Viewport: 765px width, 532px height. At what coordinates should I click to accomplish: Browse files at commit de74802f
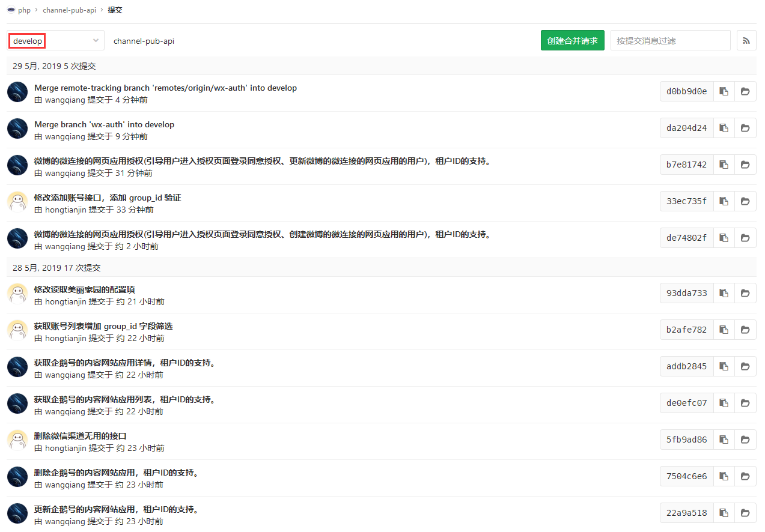click(x=745, y=238)
